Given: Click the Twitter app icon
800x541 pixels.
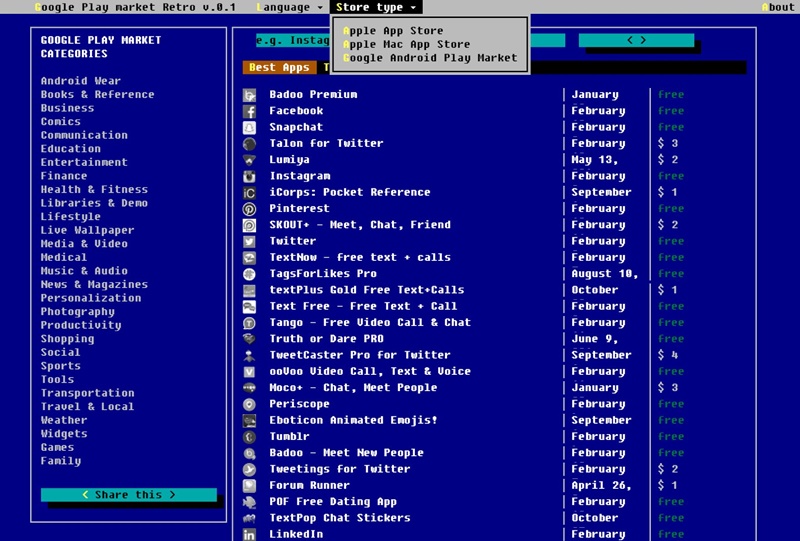Looking at the screenshot, I should [x=250, y=241].
